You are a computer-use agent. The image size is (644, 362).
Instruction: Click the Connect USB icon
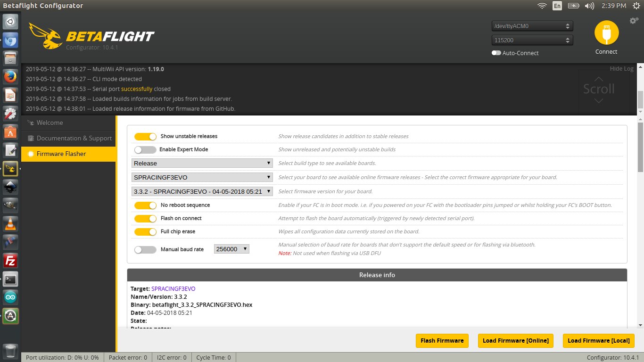(606, 33)
